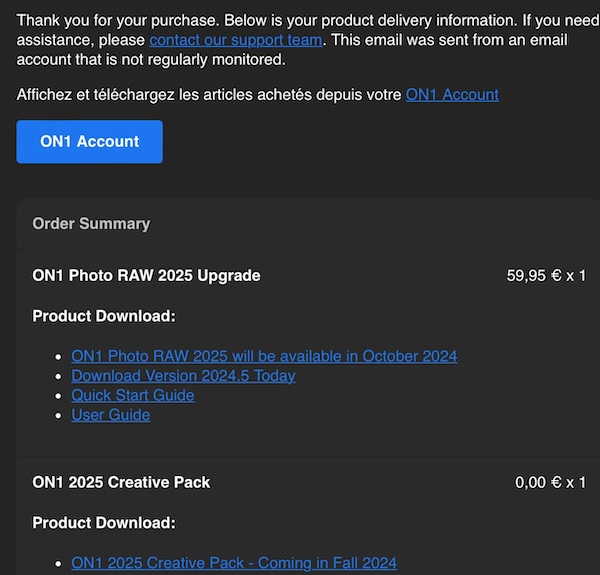Click 'account that is not regularly monitored' text

pyautogui.click(x=151, y=60)
